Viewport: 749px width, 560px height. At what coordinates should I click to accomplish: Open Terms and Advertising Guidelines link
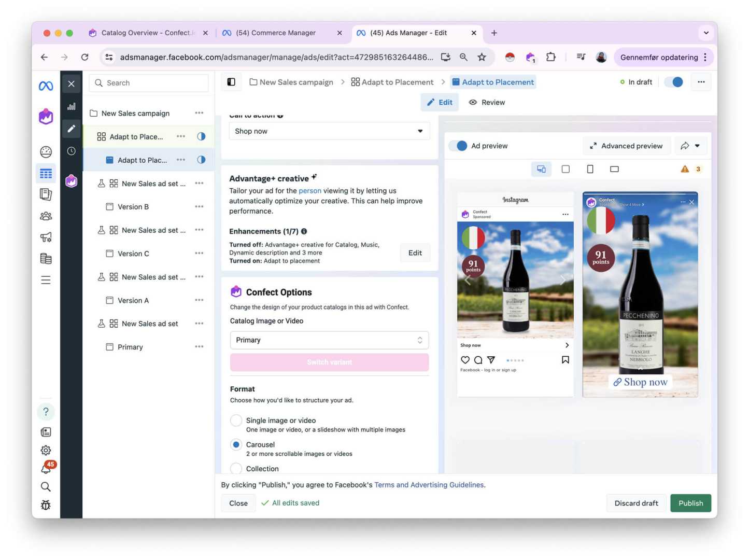pos(429,485)
